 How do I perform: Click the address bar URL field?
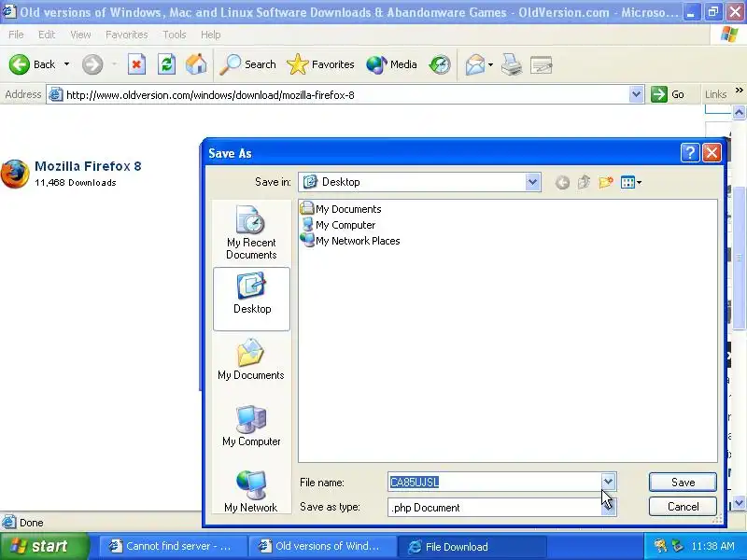pos(346,95)
